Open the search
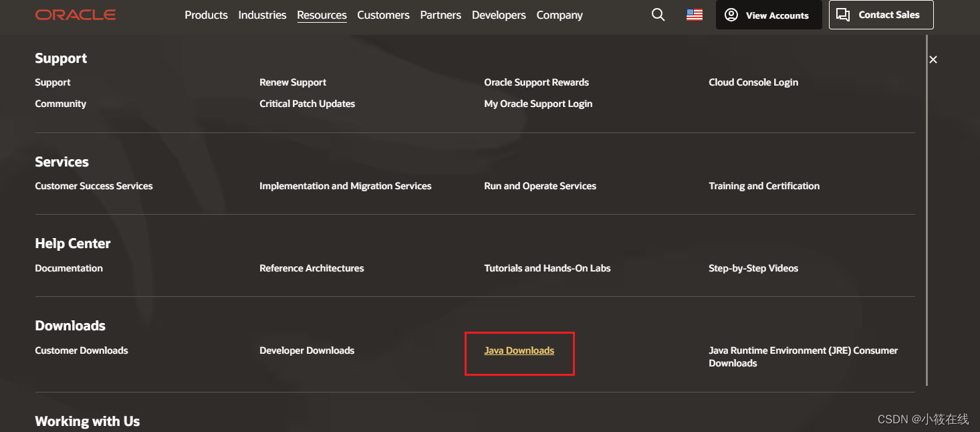The width and height of the screenshot is (980, 432). [x=658, y=14]
